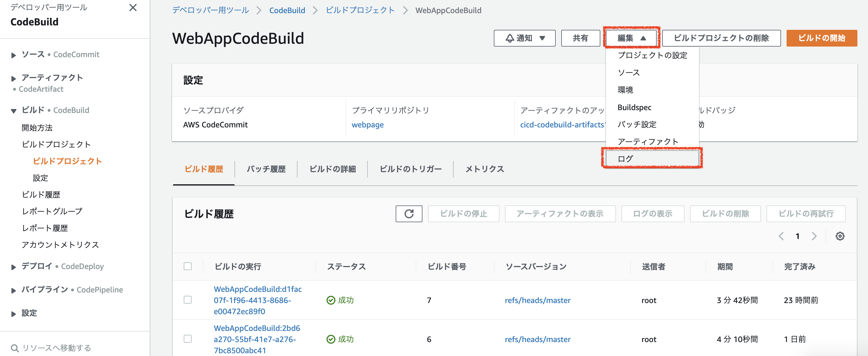Click ビルドの再試行 button
868x356 pixels.
pos(806,214)
